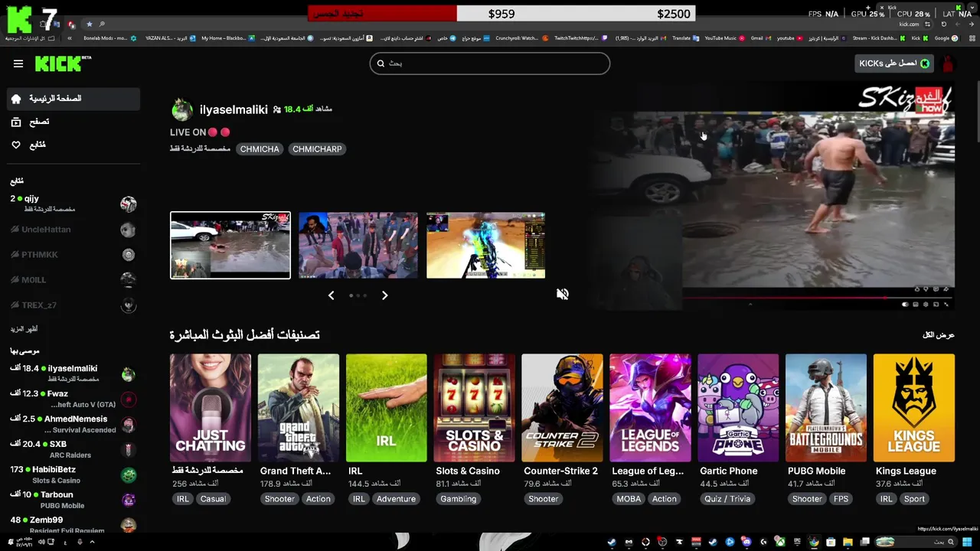Click the bookmark star in address bar
The height and width of the screenshot is (551, 980).
[90, 24]
